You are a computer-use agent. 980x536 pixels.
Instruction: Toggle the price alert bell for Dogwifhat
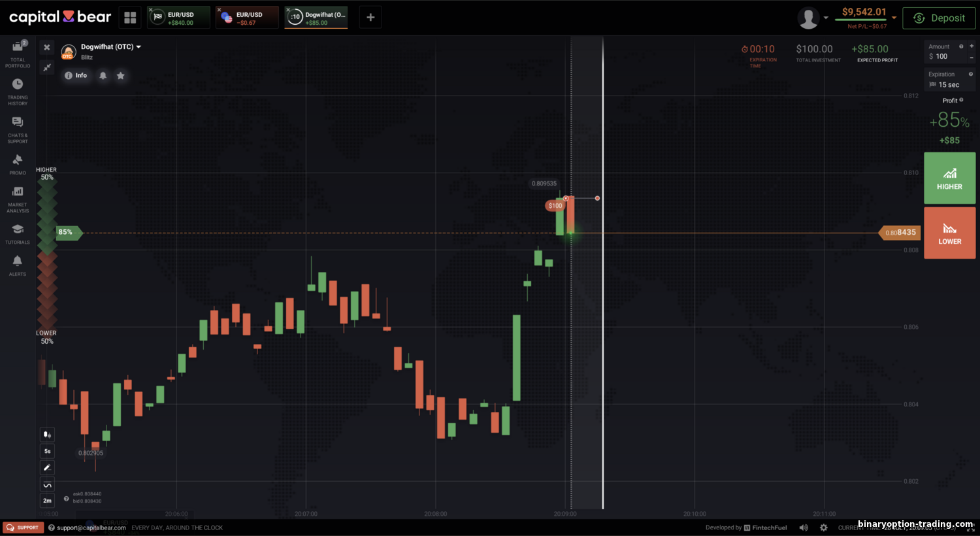[103, 76]
